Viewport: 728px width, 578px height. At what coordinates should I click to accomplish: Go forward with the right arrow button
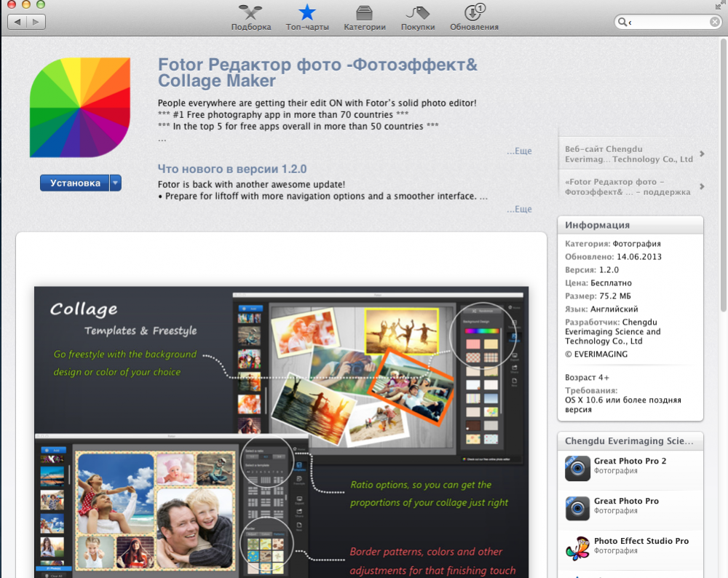(x=36, y=22)
